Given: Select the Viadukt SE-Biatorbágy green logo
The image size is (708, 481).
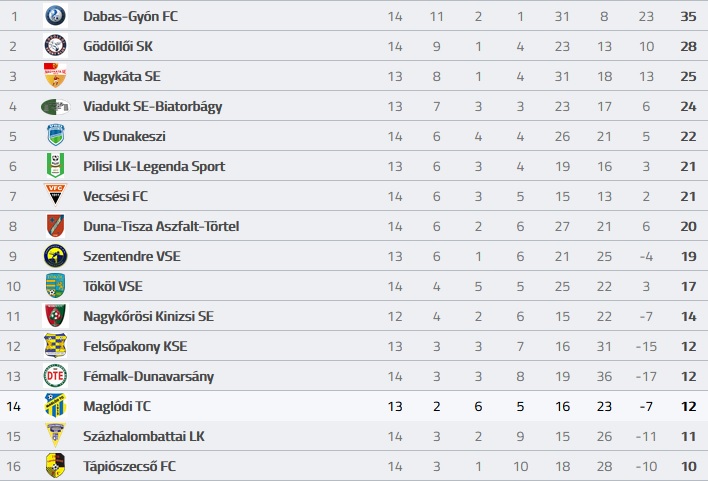Looking at the screenshot, I should click(x=56, y=107).
